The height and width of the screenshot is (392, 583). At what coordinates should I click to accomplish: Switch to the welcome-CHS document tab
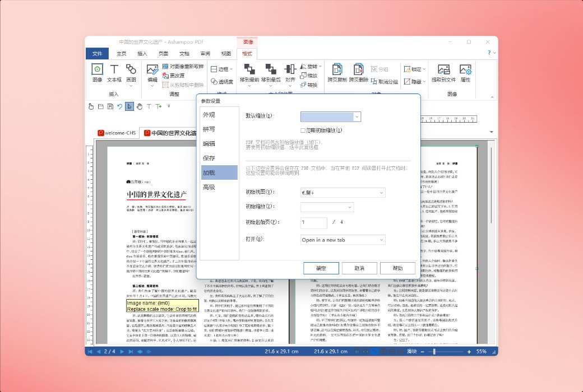116,133
